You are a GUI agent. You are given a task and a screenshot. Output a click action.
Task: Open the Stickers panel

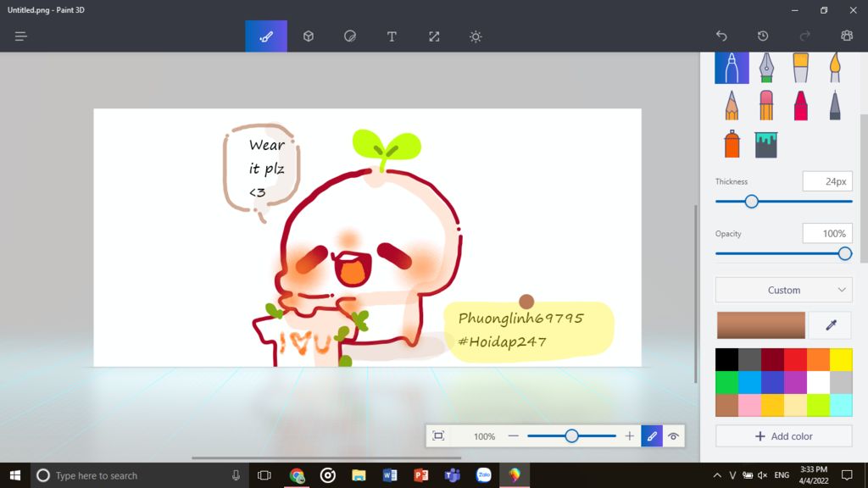coord(349,36)
